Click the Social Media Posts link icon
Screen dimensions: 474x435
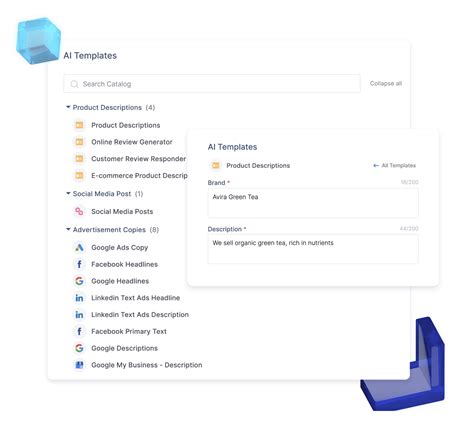coord(79,211)
